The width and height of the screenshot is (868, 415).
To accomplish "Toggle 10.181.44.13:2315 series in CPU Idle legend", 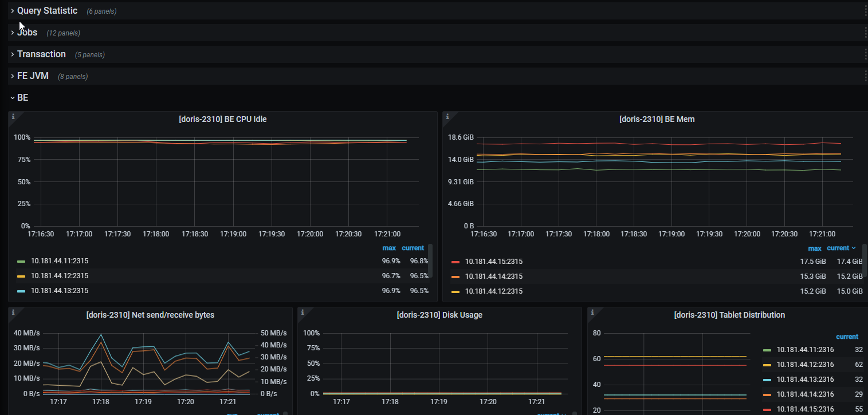I will point(60,291).
